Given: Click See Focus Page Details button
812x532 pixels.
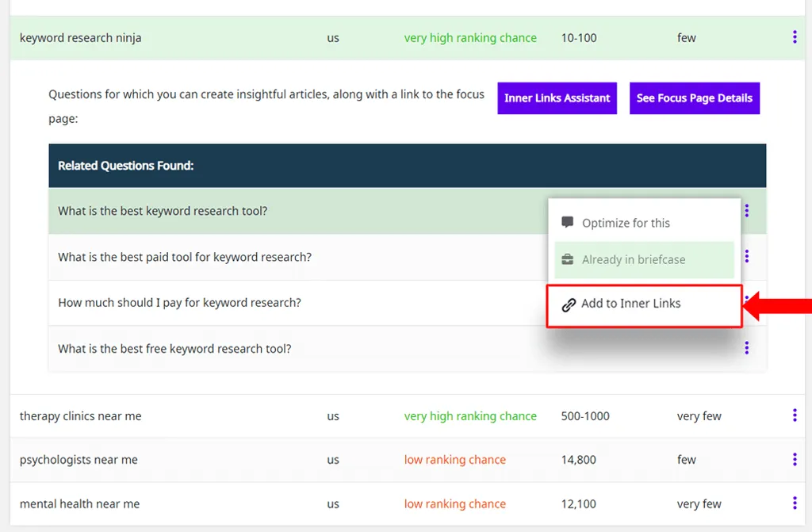Looking at the screenshot, I should (695, 98).
